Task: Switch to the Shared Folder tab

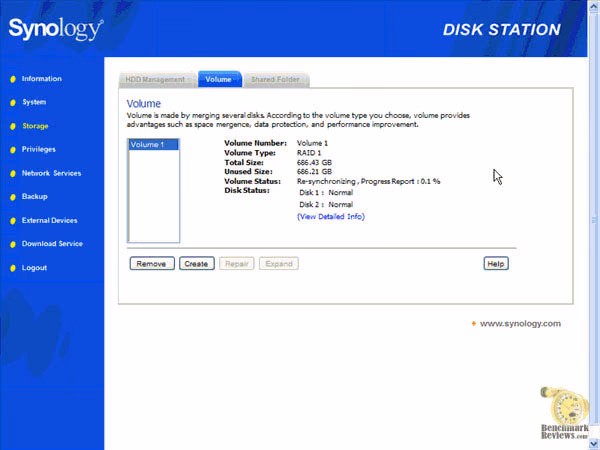Action: pyautogui.click(x=276, y=79)
